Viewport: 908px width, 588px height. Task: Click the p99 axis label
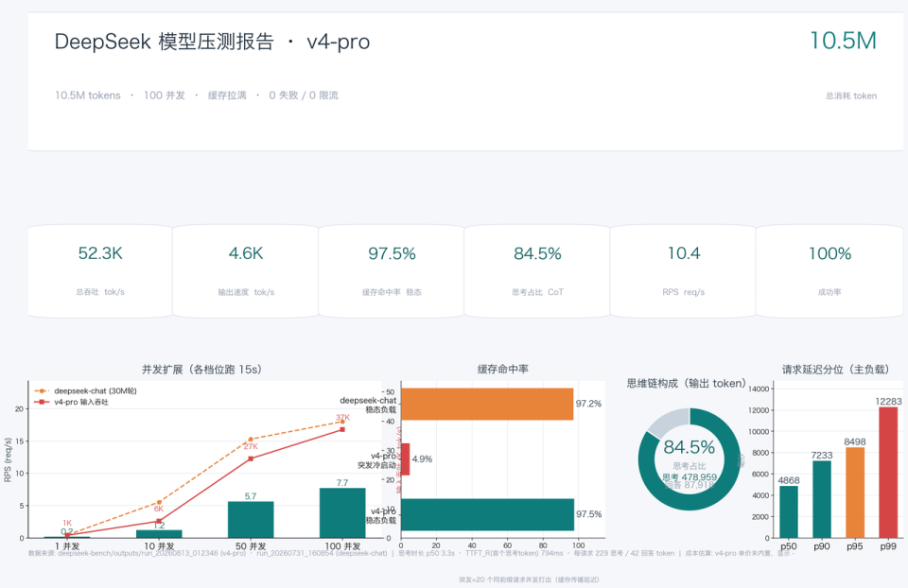click(888, 546)
